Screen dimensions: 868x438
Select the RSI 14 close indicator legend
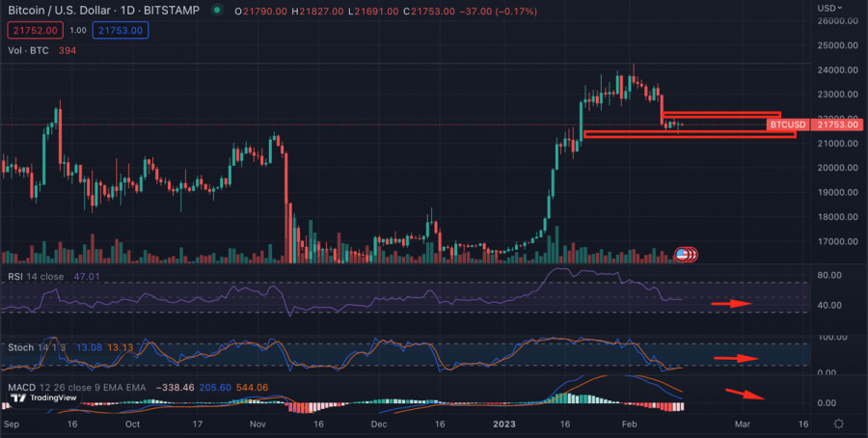click(36, 276)
